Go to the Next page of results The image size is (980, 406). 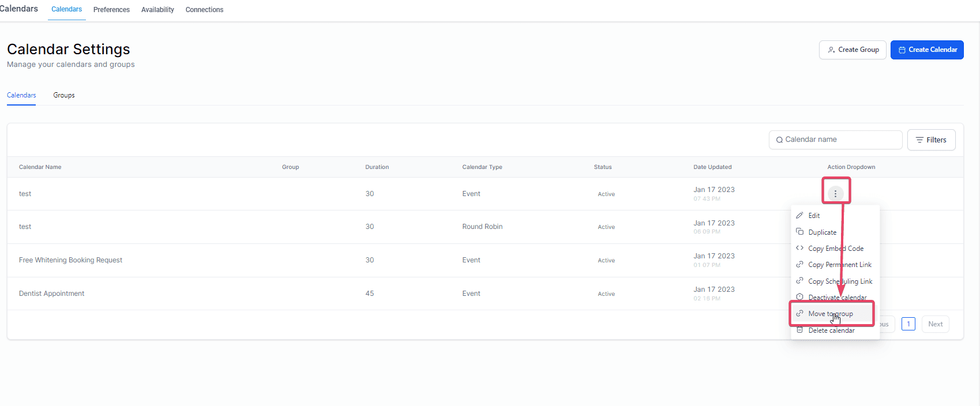pyautogui.click(x=935, y=324)
